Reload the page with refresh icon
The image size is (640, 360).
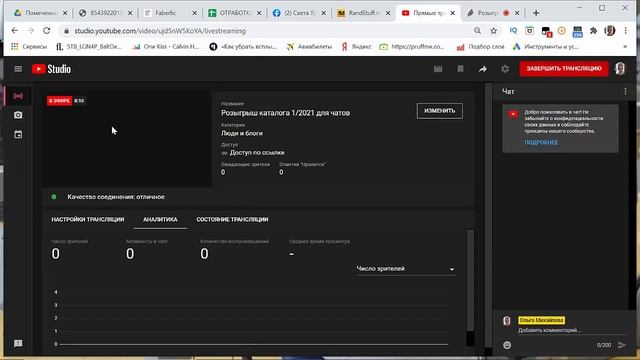47,31
